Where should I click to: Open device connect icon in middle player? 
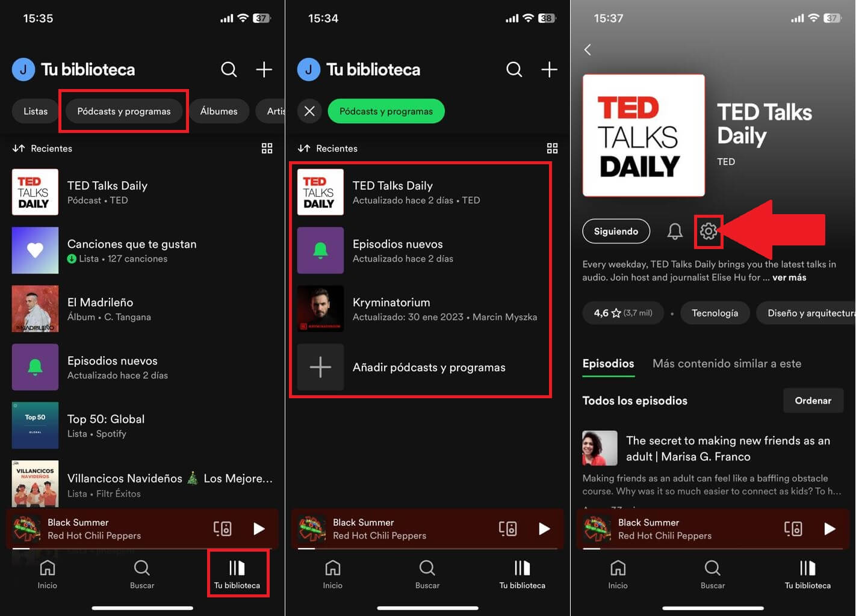[507, 529]
